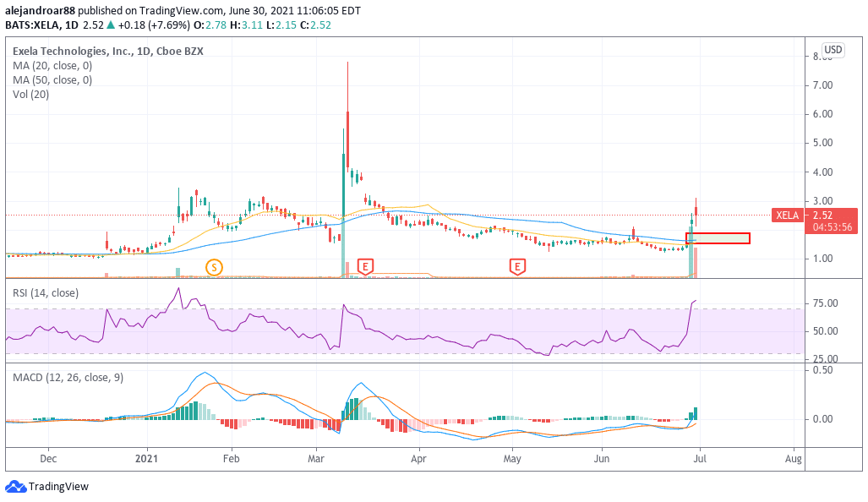868x502 pixels.
Task: Click the 0.00 MACD scale label
Action: tap(822, 419)
